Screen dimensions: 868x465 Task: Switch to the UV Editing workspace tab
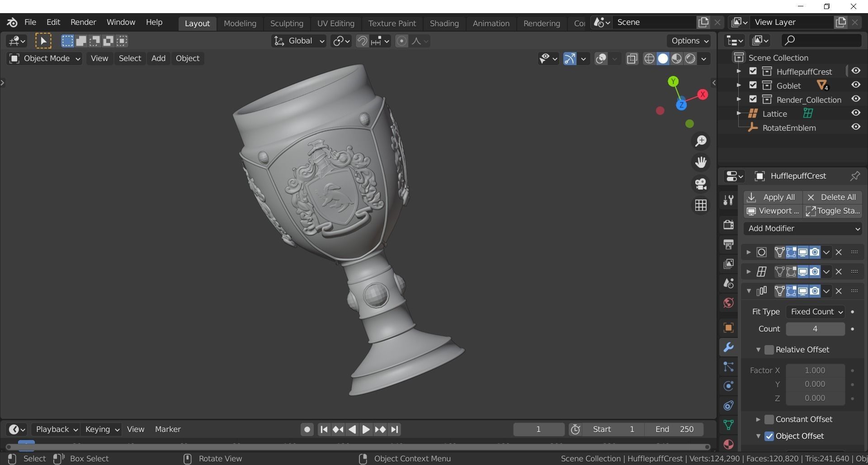[x=336, y=23]
